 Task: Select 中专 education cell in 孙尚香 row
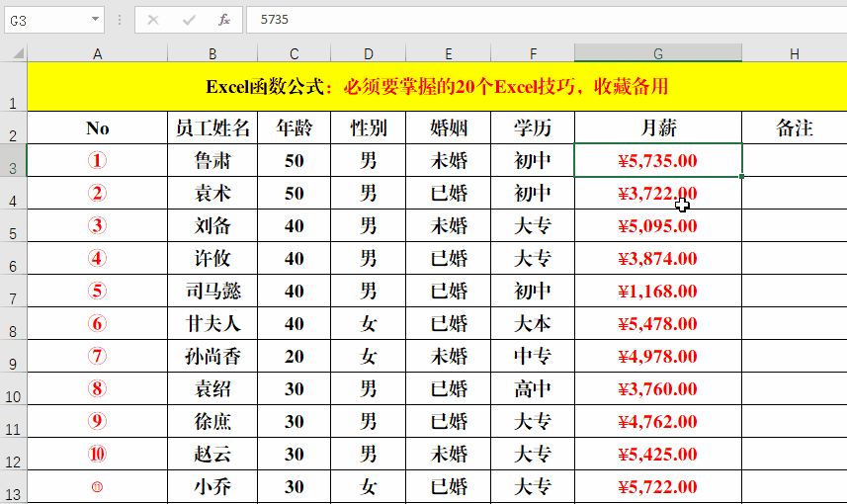pyautogui.click(x=533, y=356)
